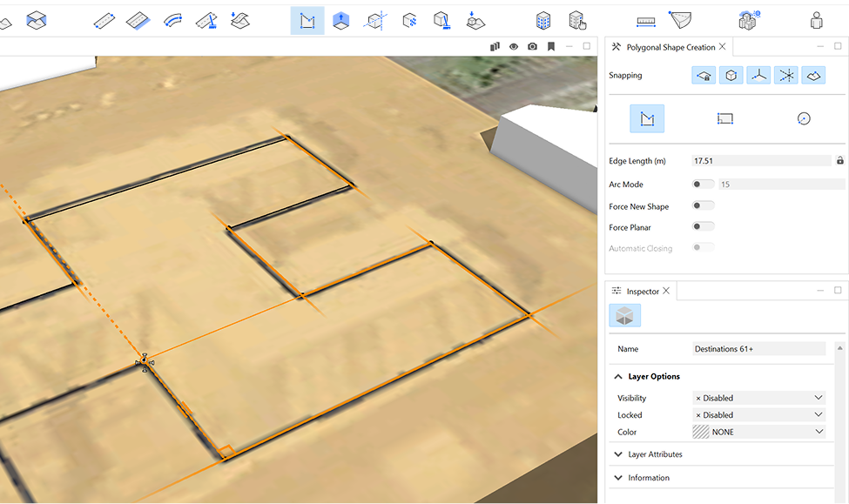Enable the Arc Mode toggle
The image size is (849, 504).
703,185
